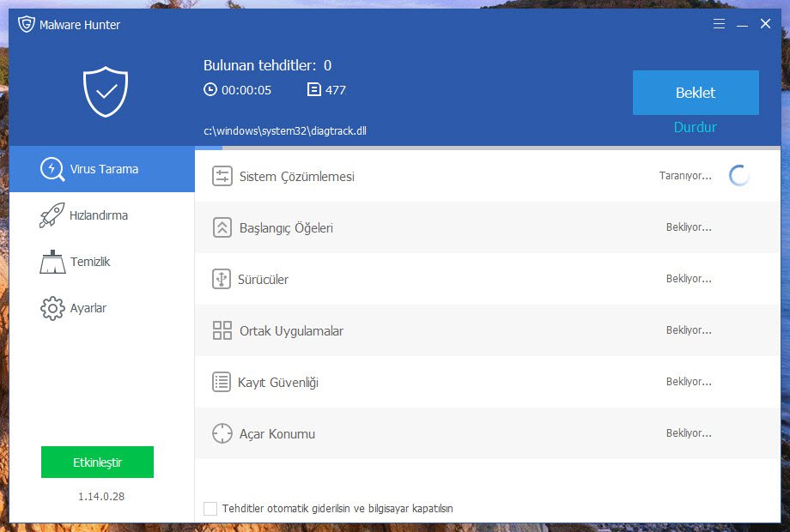Screen dimensions: 790x532
Task: Click the scanned path c:\windows\system32\diagtrack.dll
Action: [285, 131]
